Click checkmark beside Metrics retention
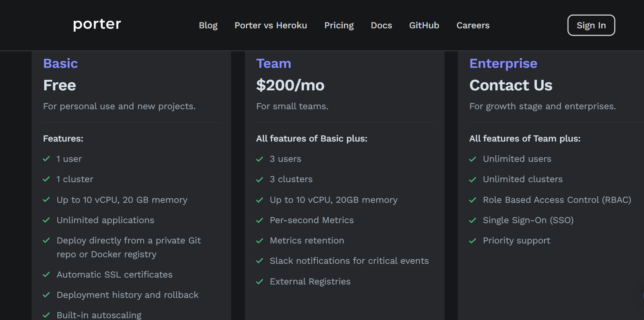The height and width of the screenshot is (320, 644). click(259, 241)
